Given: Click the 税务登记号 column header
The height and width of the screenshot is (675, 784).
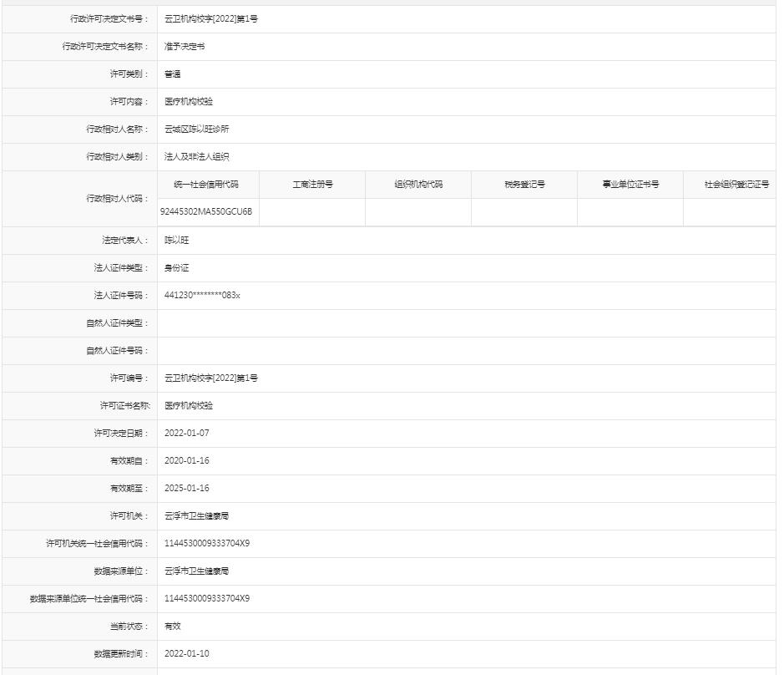Looking at the screenshot, I should coord(524,185).
